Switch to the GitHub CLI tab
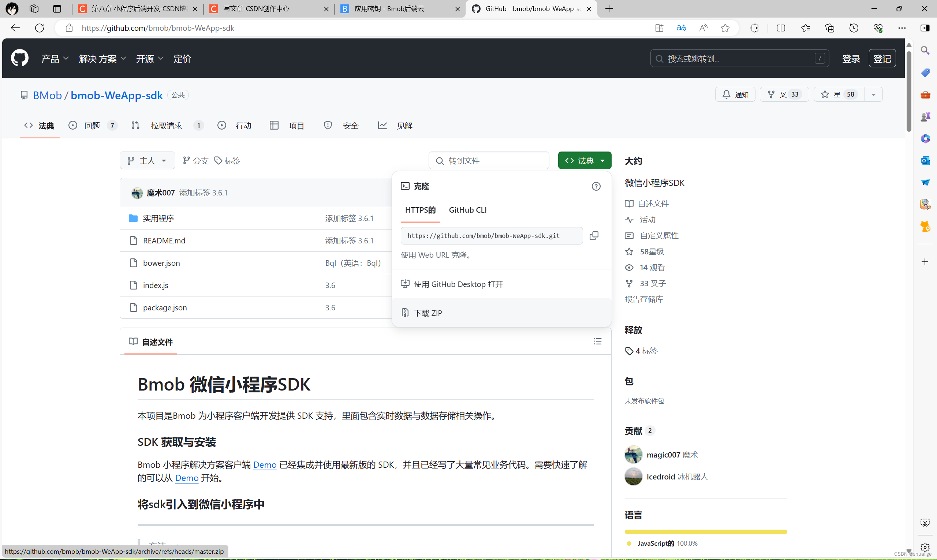The width and height of the screenshot is (937, 560). pyautogui.click(x=467, y=210)
